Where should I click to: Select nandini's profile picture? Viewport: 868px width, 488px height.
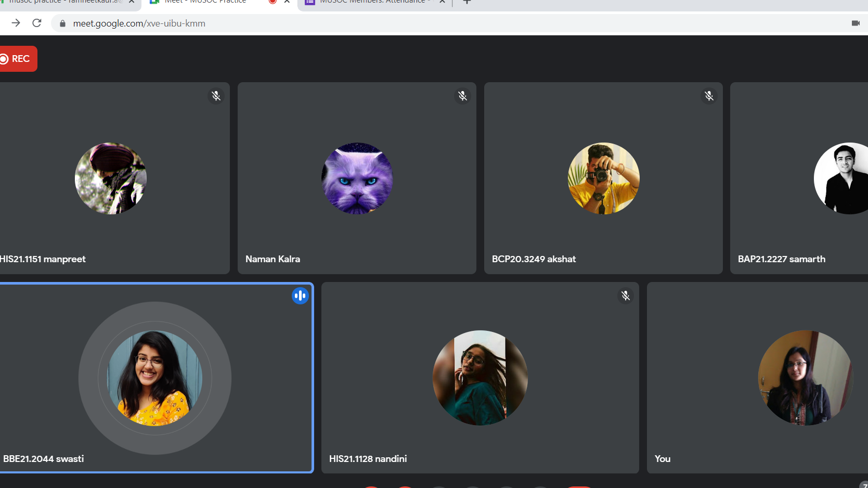pyautogui.click(x=480, y=378)
